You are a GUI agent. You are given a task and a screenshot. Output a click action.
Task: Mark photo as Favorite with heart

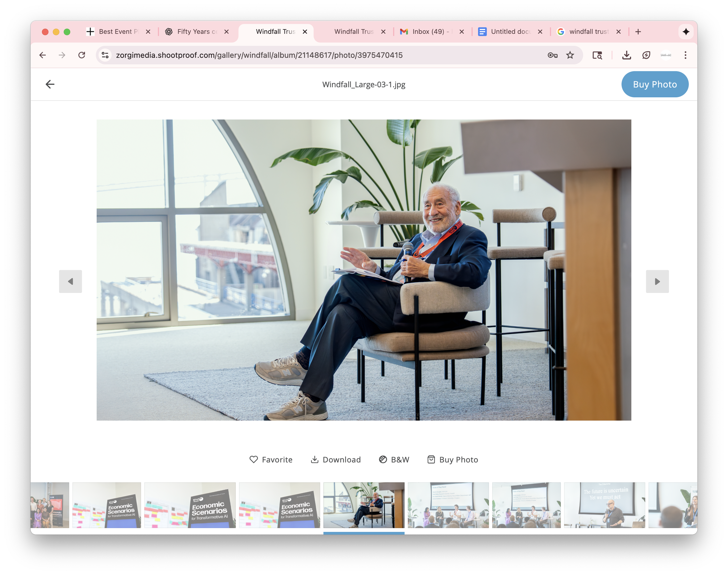(271, 460)
